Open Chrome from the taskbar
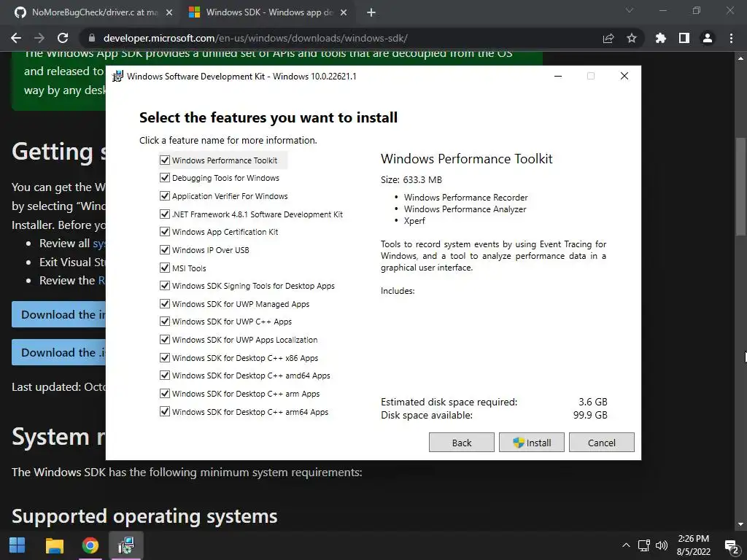Screen dimensions: 747x560 tap(90, 545)
